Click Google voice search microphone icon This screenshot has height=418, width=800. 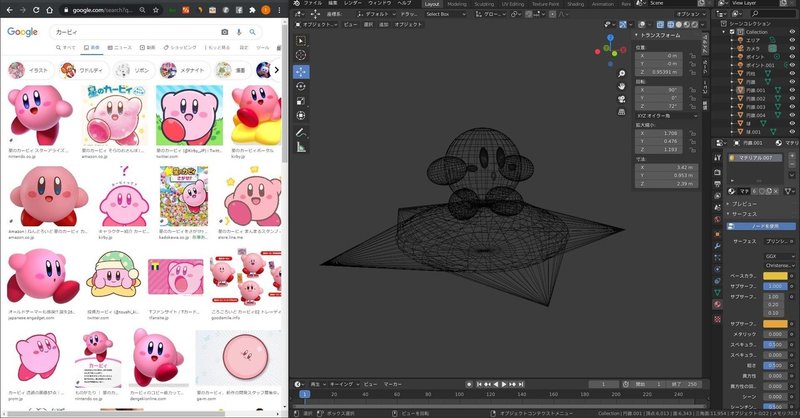pos(239,32)
